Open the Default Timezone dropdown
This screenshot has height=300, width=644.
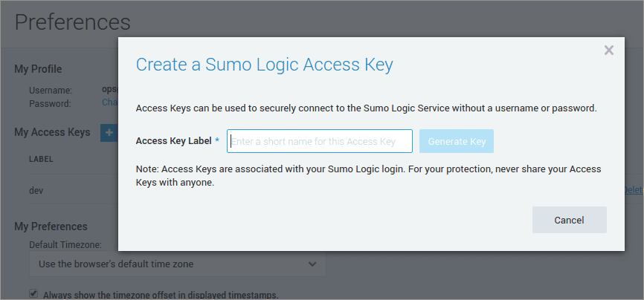(x=177, y=264)
